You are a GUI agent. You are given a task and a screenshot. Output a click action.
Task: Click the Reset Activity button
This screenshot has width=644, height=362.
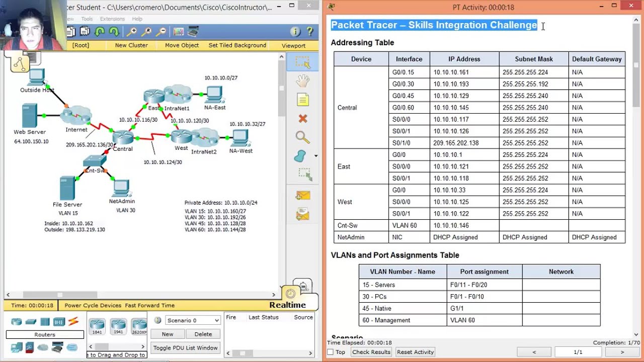point(415,352)
